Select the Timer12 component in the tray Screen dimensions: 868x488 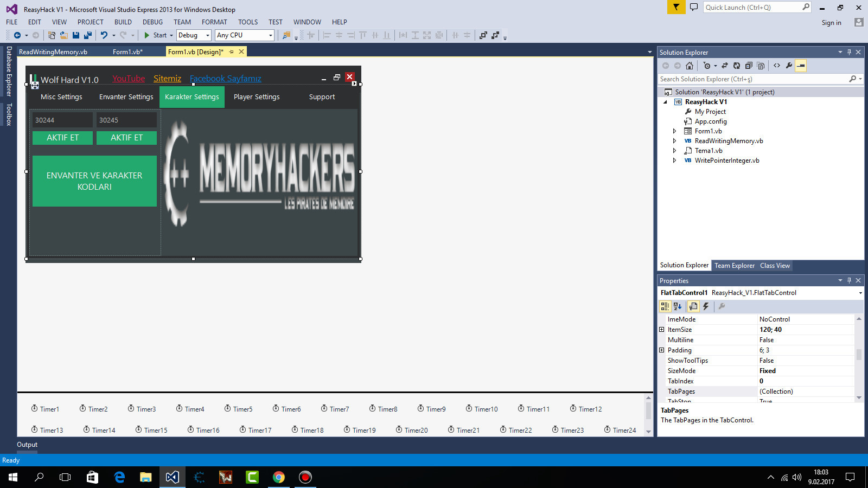pos(585,409)
